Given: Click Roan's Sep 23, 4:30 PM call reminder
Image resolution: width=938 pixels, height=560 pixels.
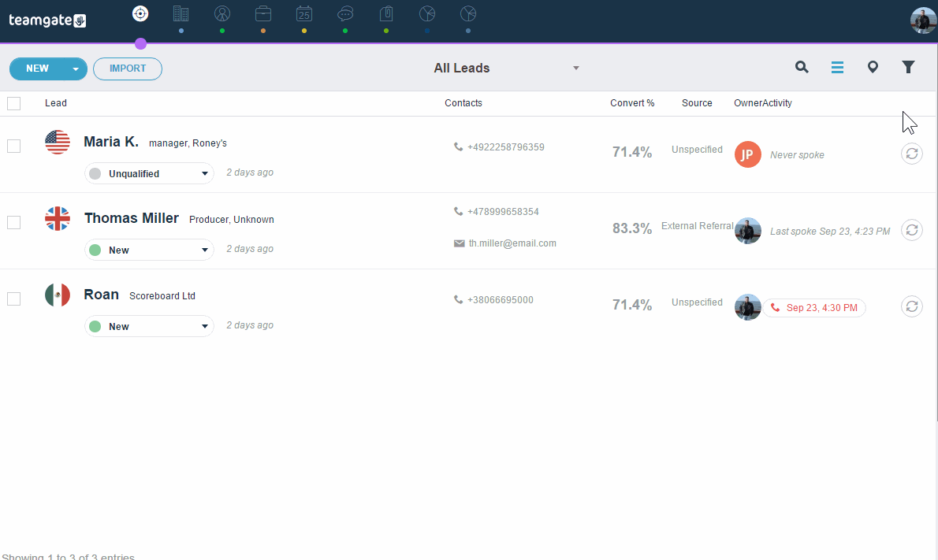Looking at the screenshot, I should 814,308.
